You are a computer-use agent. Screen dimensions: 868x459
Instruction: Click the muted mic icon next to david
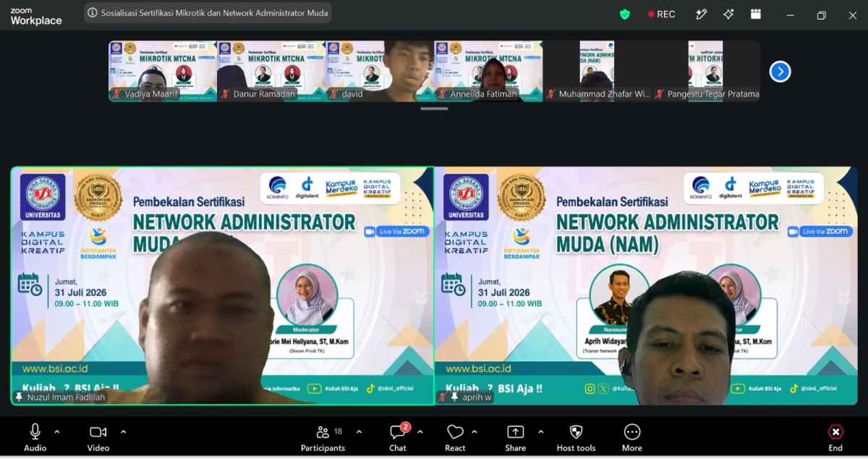pyautogui.click(x=334, y=94)
